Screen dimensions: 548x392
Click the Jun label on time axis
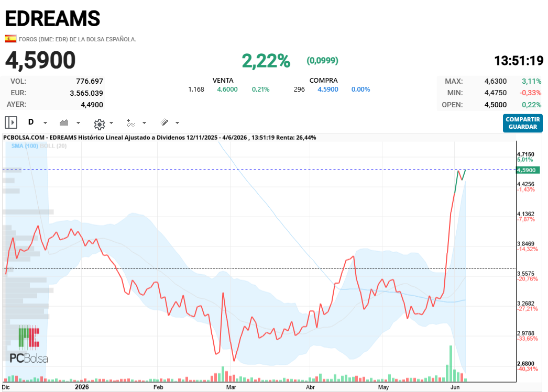coord(455,387)
